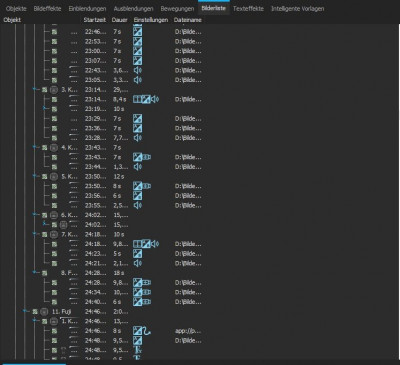Click the image settings icon in the 23:56 row
This screenshot has width=400, height=365.
pyautogui.click(x=137, y=196)
